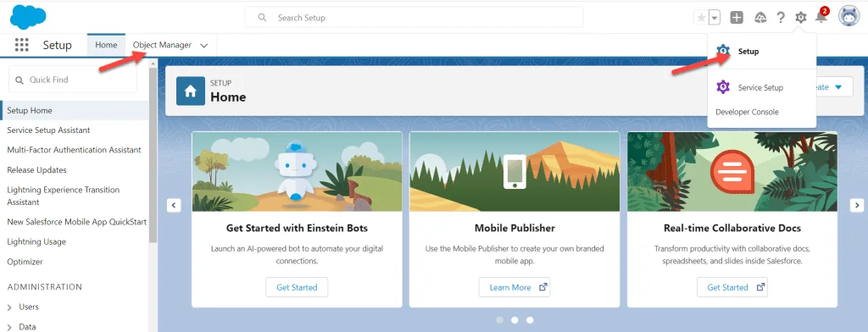Select the first carousel page dot
868x332 pixels.
(499, 320)
